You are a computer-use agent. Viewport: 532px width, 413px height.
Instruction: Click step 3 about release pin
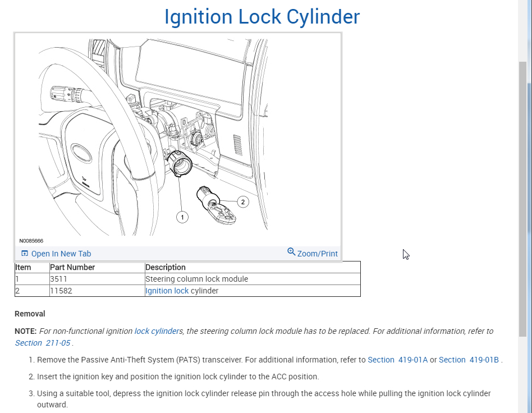click(x=264, y=399)
